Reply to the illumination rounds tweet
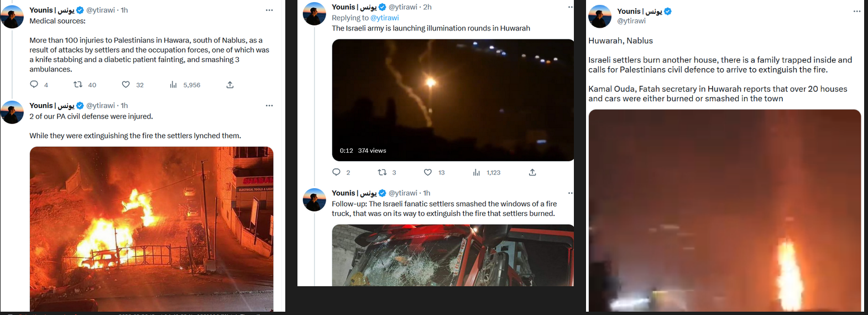868x315 pixels. (x=336, y=172)
